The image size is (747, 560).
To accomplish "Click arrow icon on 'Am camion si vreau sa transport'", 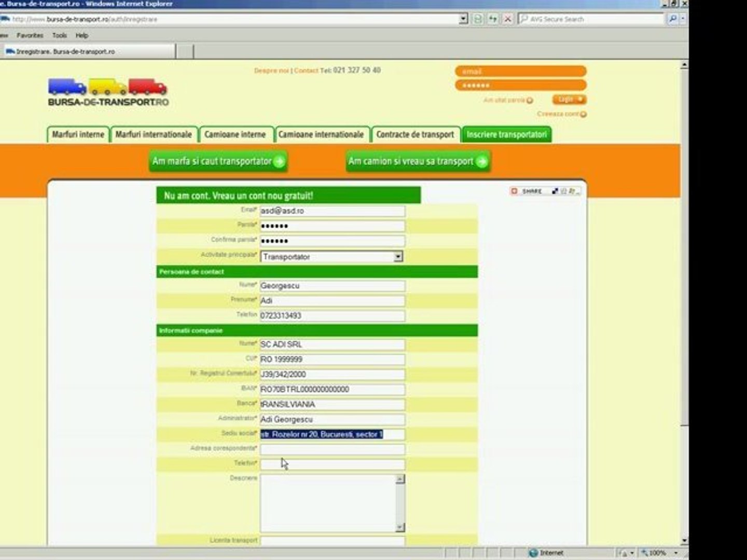I will tap(482, 161).
